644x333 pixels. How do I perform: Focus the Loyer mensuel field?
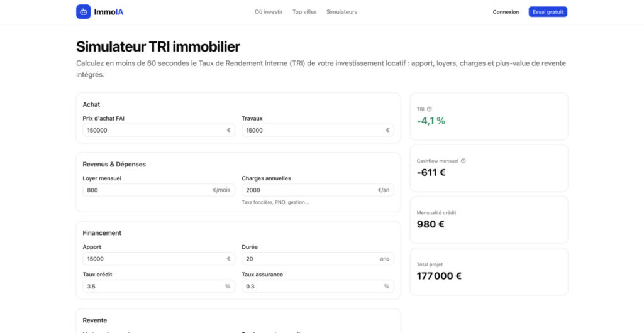(x=159, y=190)
